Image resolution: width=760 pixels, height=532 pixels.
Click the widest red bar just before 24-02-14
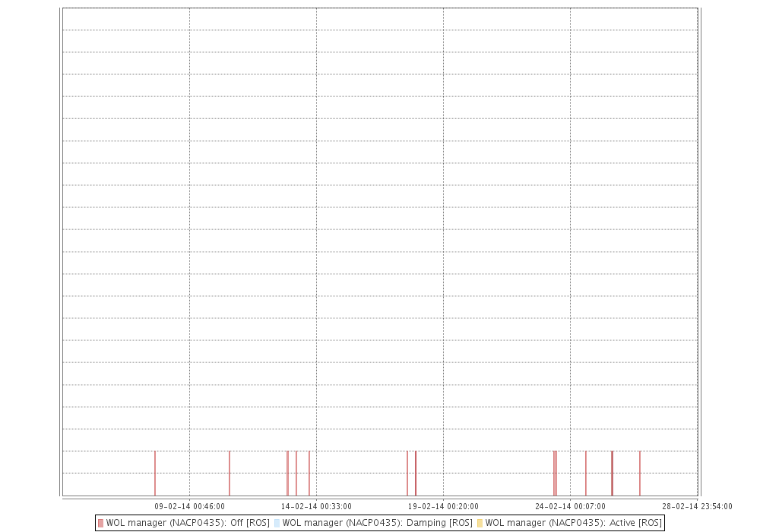click(555, 473)
